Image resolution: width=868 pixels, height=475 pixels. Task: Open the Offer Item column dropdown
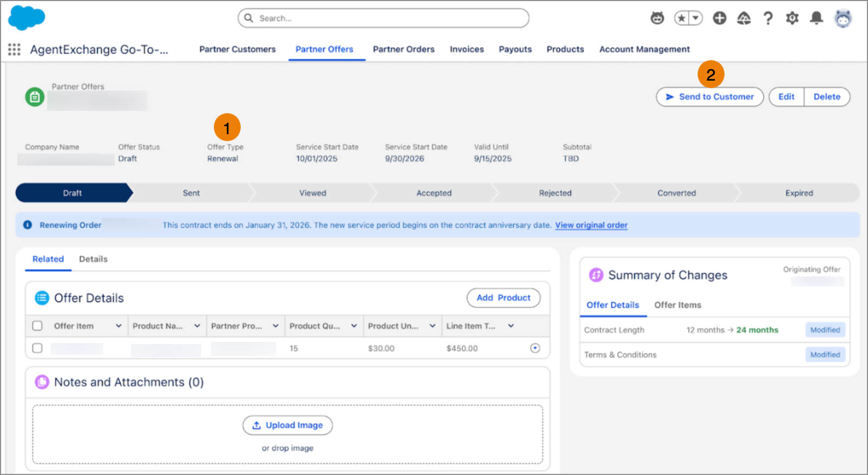tap(119, 326)
